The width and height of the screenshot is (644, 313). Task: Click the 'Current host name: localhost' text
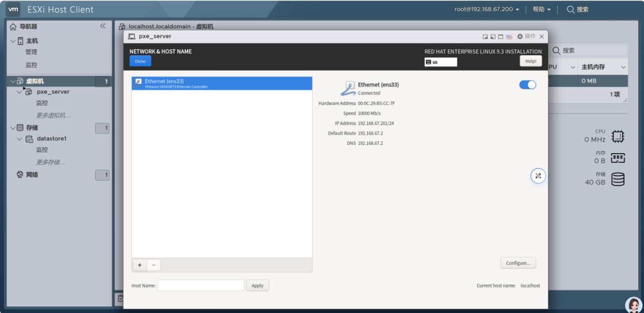pos(508,286)
